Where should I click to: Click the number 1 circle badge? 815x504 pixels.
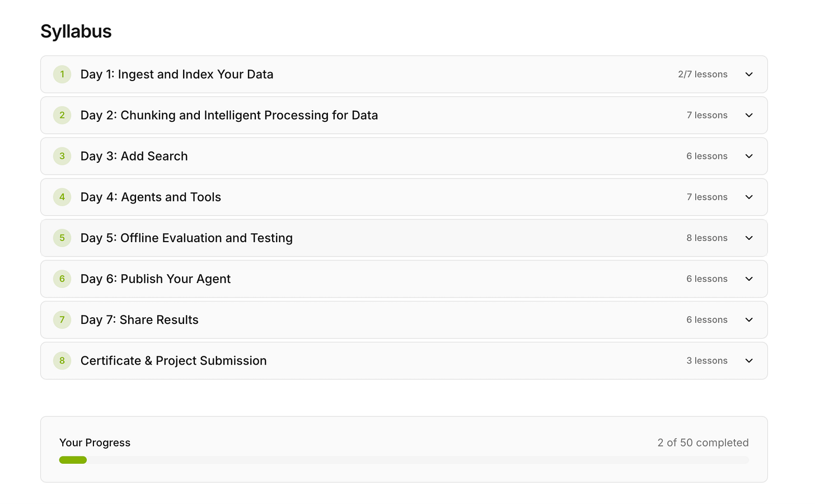(62, 74)
